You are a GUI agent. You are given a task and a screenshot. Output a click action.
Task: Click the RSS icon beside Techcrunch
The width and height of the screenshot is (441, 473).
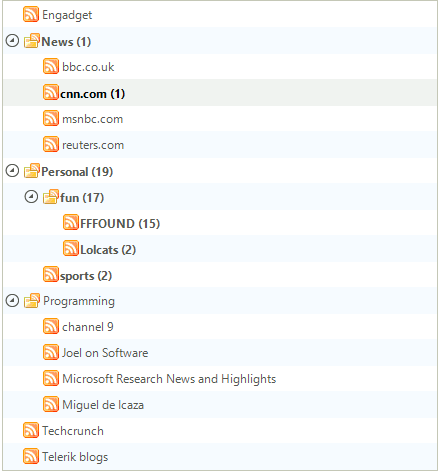click(x=31, y=430)
